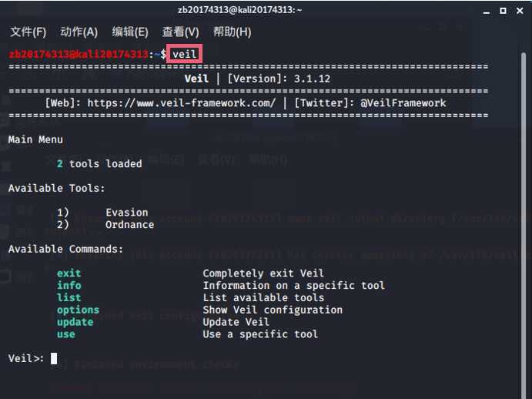532x399 pixels.
Task: Click the red user@host prompt text
Action: [x=79, y=54]
